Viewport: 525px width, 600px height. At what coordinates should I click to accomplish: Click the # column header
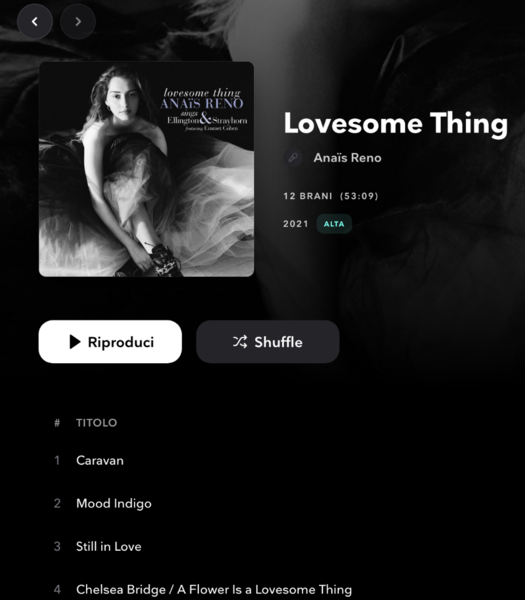tap(57, 423)
